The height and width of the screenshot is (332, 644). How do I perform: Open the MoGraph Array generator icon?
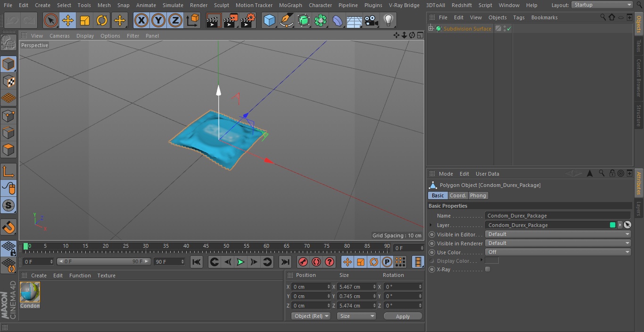pos(321,20)
